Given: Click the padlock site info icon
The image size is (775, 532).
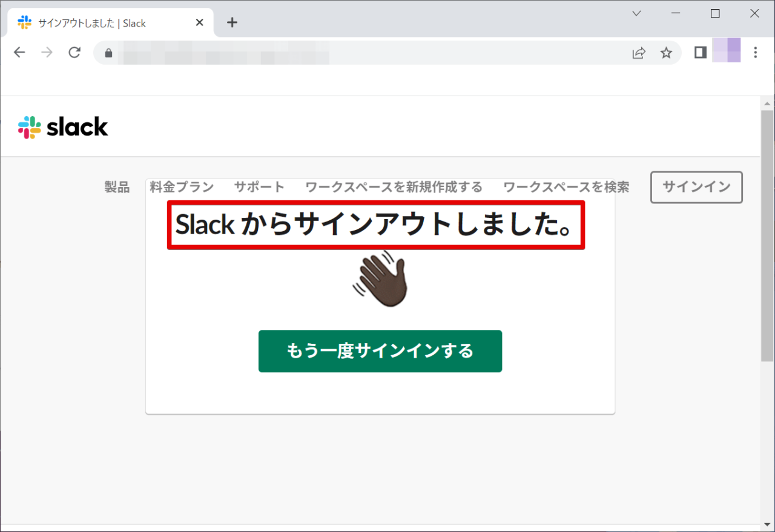Looking at the screenshot, I should (109, 53).
